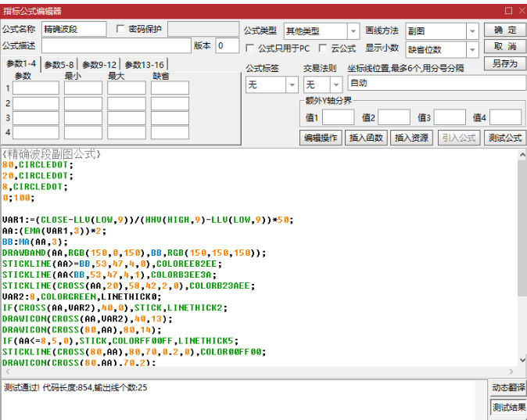Viewport: 527px width, 420px height.
Task: Click the 动态翻译 button
Action: (x=508, y=388)
